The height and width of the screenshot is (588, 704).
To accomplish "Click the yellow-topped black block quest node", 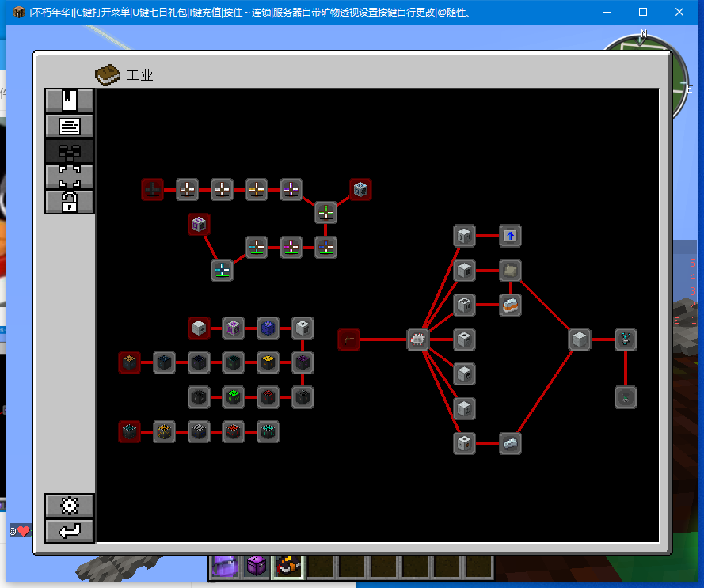I will 268,362.
